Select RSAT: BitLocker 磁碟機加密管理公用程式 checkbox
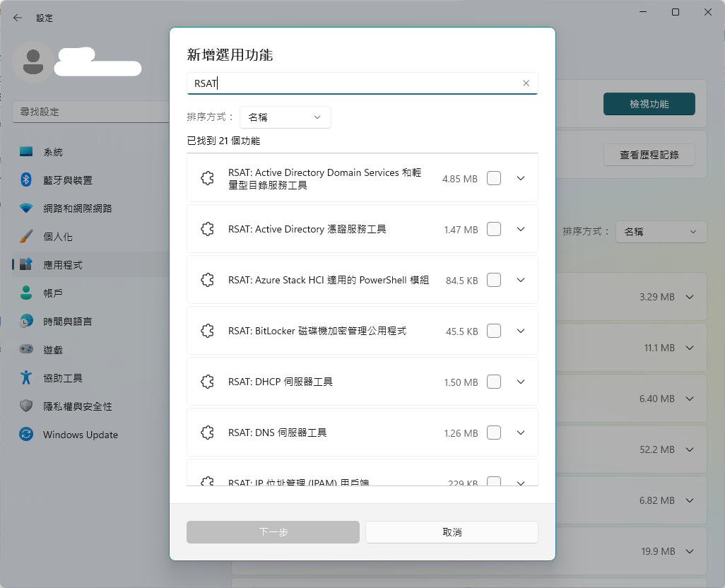 (494, 331)
